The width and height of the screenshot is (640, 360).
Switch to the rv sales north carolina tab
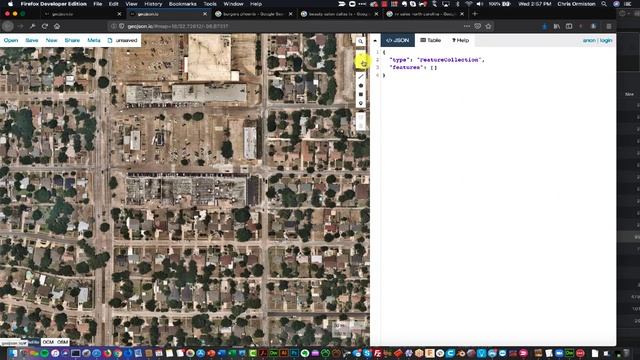click(x=425, y=14)
